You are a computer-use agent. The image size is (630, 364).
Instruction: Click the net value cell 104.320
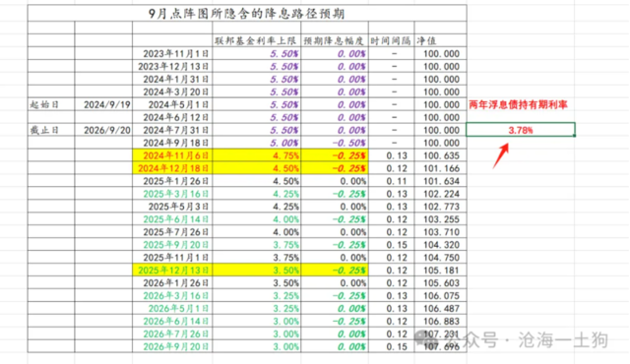tap(440, 245)
